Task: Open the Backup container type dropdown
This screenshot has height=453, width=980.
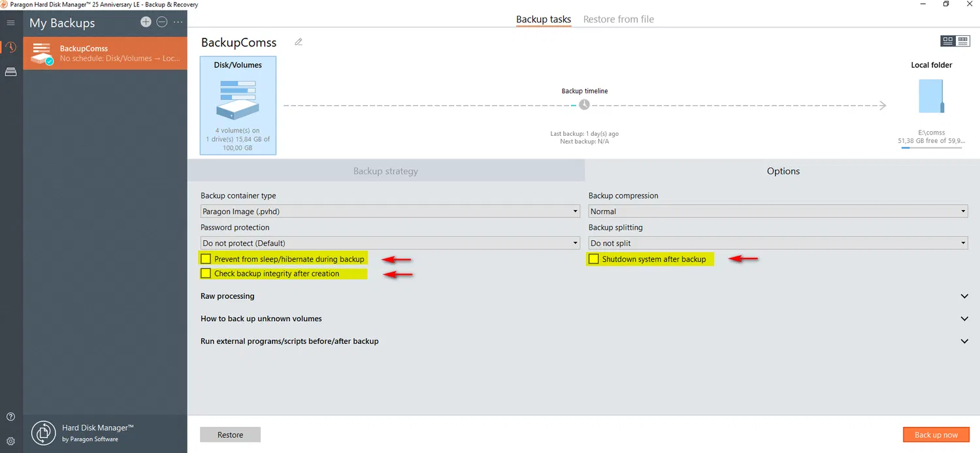Action: (390, 211)
